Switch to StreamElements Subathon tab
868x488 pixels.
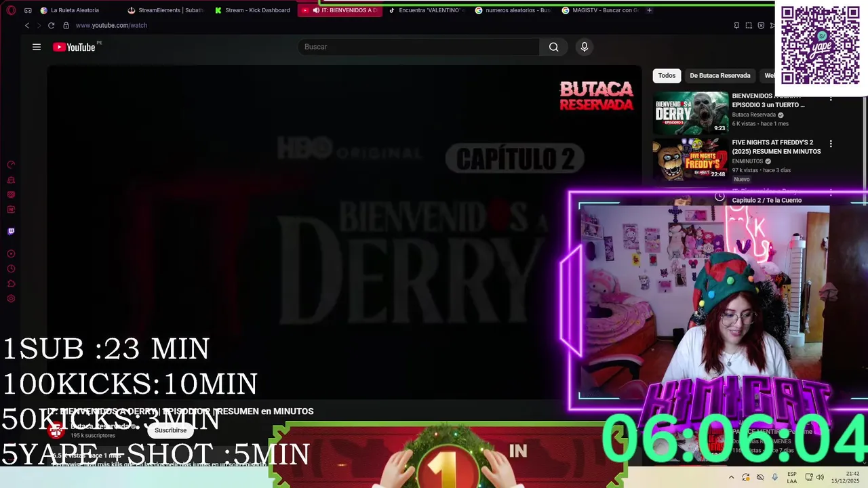[x=165, y=10]
